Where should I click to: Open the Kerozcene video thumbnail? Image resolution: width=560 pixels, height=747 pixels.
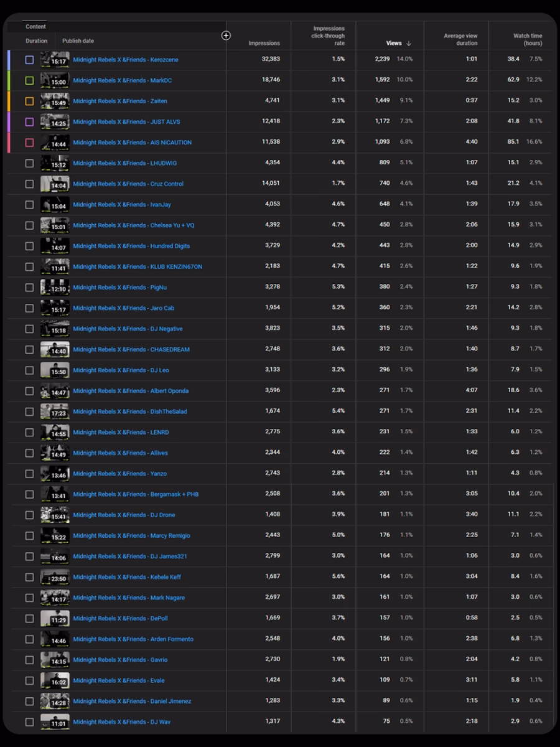55,60
